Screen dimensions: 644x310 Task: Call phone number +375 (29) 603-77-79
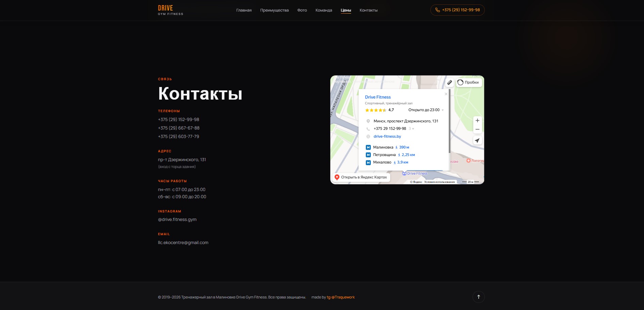179,137
